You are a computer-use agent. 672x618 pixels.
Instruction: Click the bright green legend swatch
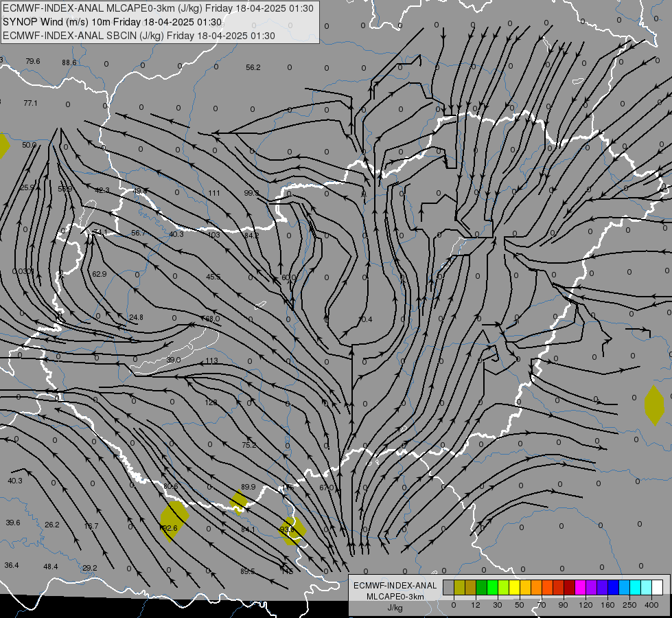click(492, 588)
